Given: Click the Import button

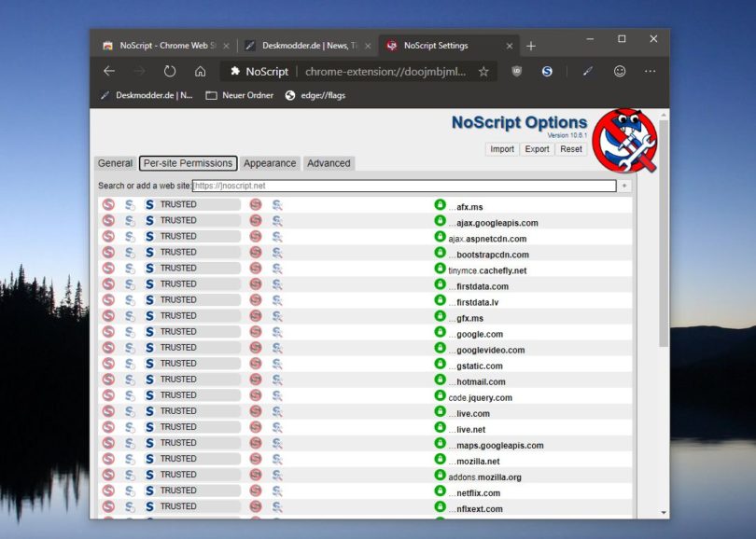Looking at the screenshot, I should 502,149.
